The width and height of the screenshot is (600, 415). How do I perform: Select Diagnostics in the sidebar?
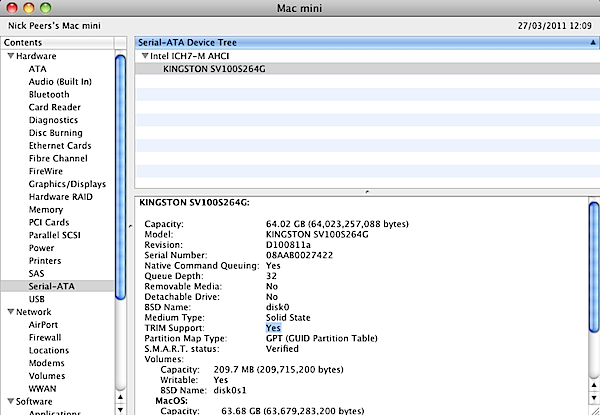53,120
